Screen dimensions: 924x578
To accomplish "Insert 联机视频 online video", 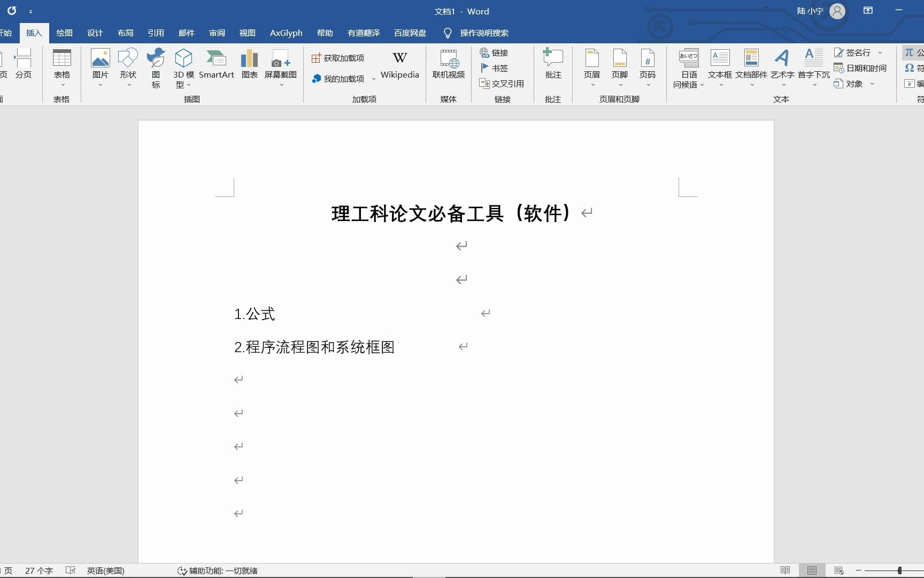I will point(449,64).
